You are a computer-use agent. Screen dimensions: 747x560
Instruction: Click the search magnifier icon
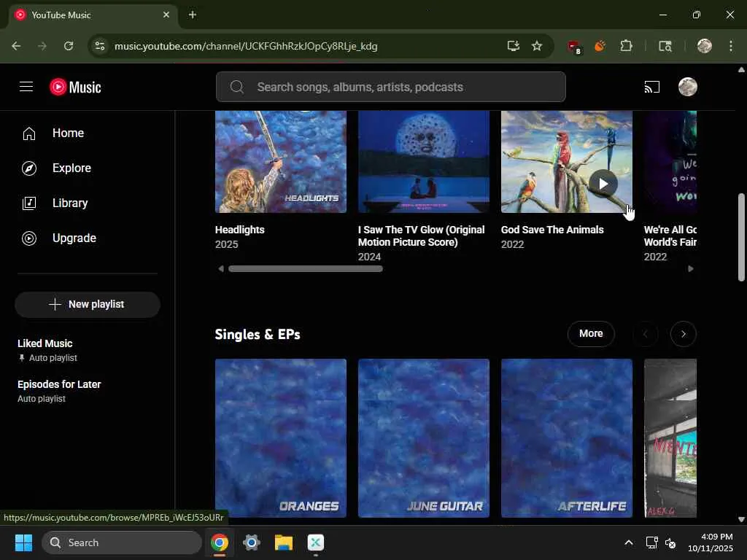(x=237, y=87)
